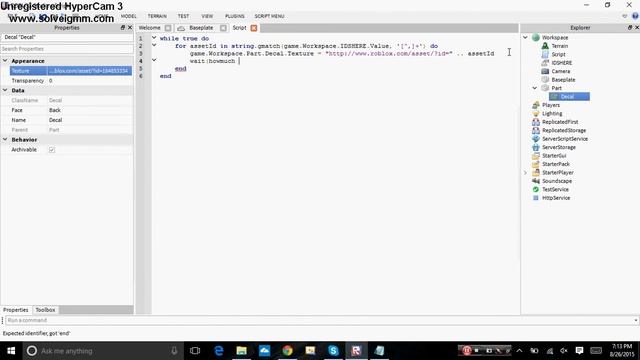The width and height of the screenshot is (640, 360).
Task: Click the Workspace globe icon in Explorer
Action: [536, 38]
